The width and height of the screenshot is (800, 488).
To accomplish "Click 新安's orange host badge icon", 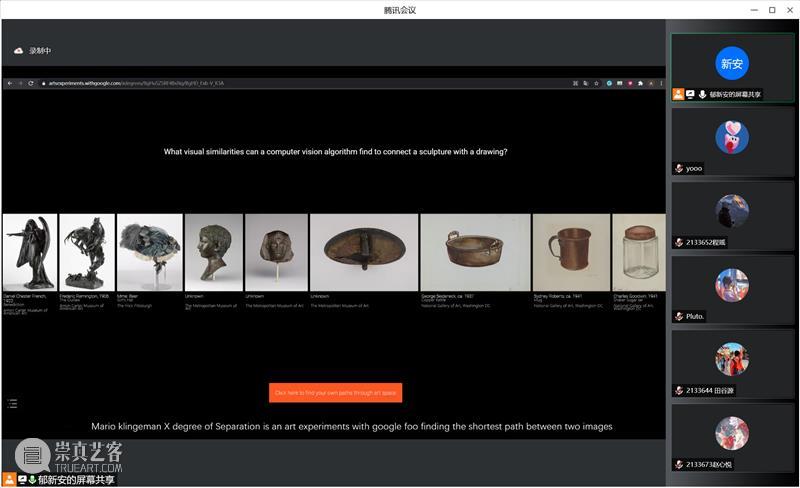I will point(679,94).
